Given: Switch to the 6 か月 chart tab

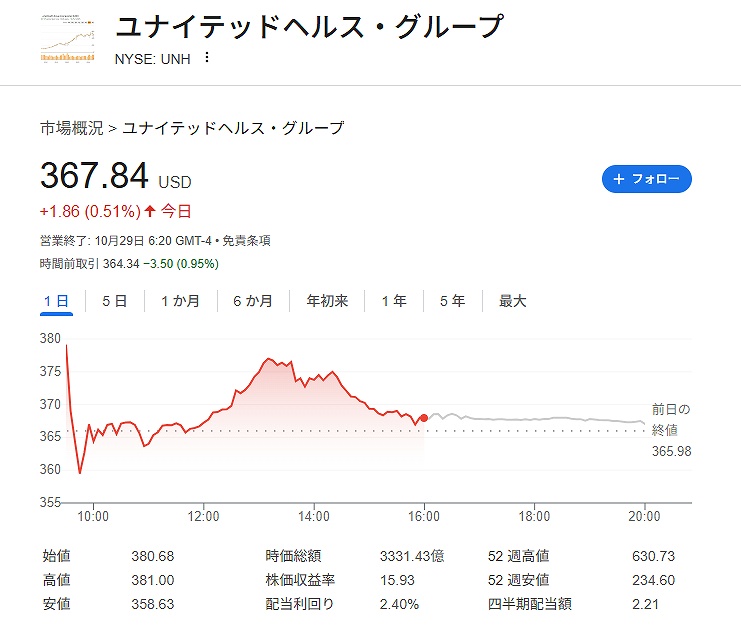Looking at the screenshot, I should (252, 301).
